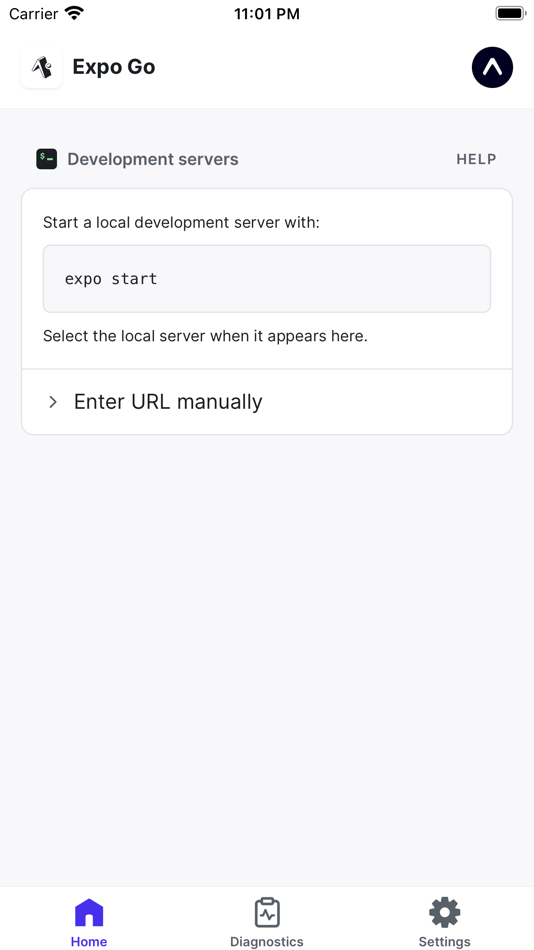The image size is (534, 950).
Task: Click the terminal icon beside Development servers
Action: tap(47, 159)
